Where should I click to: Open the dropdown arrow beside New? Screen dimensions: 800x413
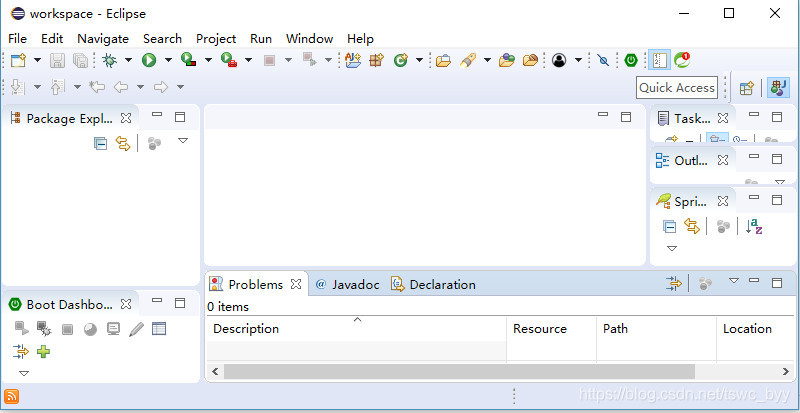point(37,60)
